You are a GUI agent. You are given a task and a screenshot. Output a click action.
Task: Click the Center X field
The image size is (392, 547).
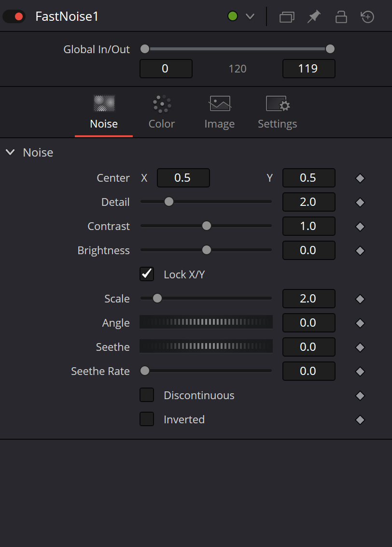click(x=183, y=178)
